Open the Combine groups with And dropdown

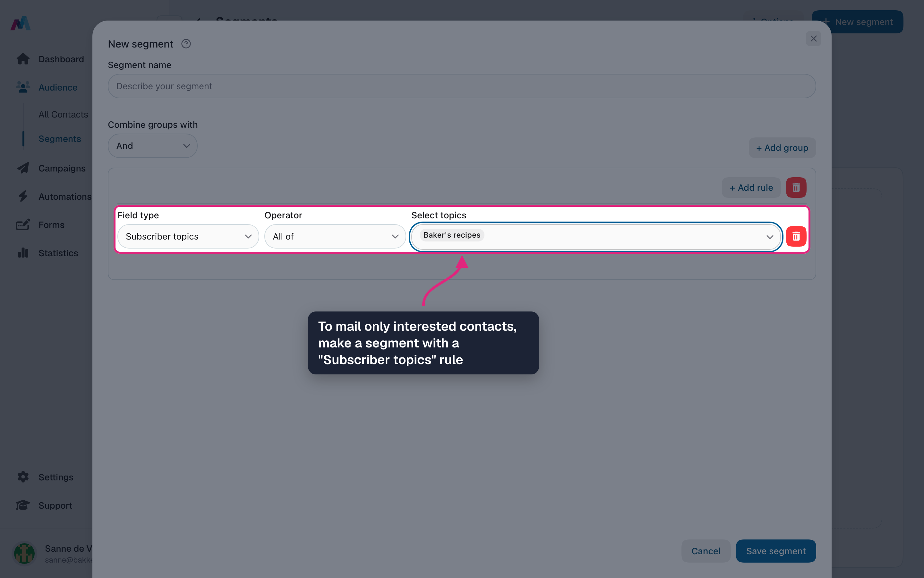tap(153, 146)
